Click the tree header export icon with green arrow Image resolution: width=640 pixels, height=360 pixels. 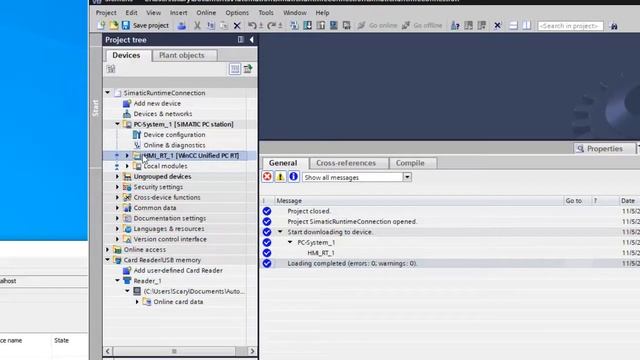point(248,69)
